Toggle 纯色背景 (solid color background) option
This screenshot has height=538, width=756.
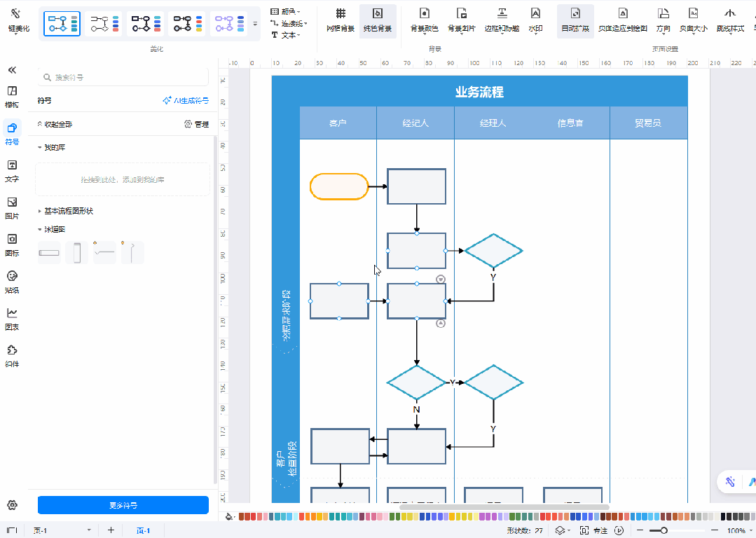coord(378,20)
